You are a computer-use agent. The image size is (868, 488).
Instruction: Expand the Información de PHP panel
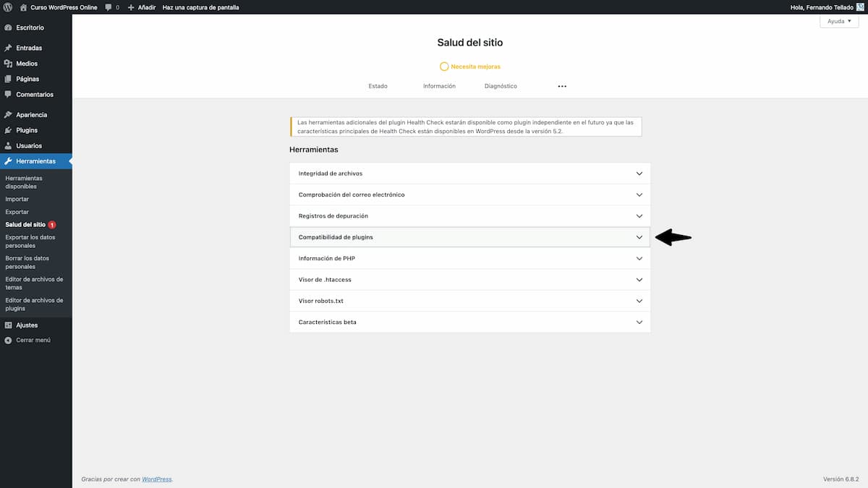[470, 258]
